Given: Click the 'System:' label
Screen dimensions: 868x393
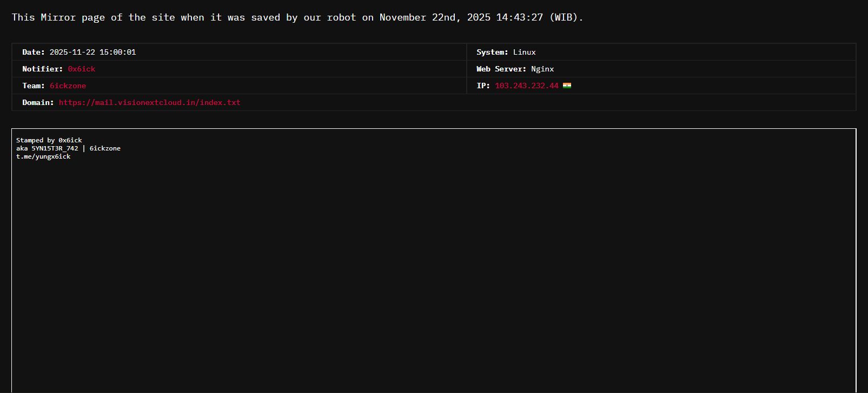Looking at the screenshot, I should 492,52.
